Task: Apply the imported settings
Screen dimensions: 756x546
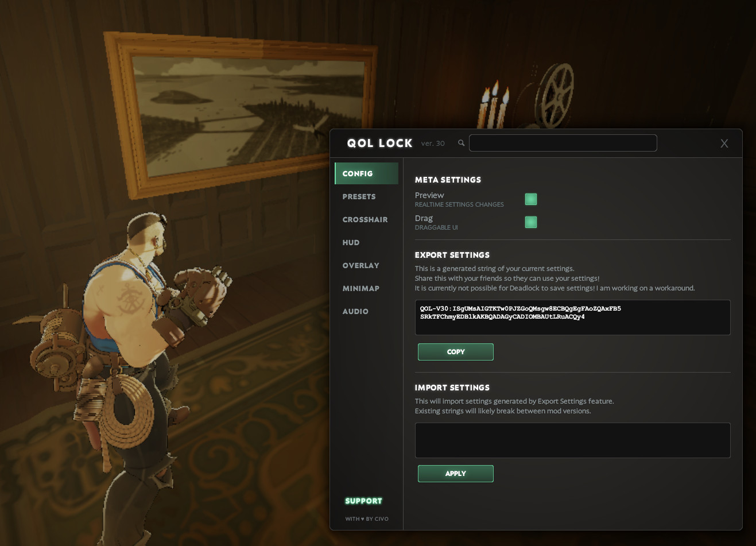Action: point(456,474)
